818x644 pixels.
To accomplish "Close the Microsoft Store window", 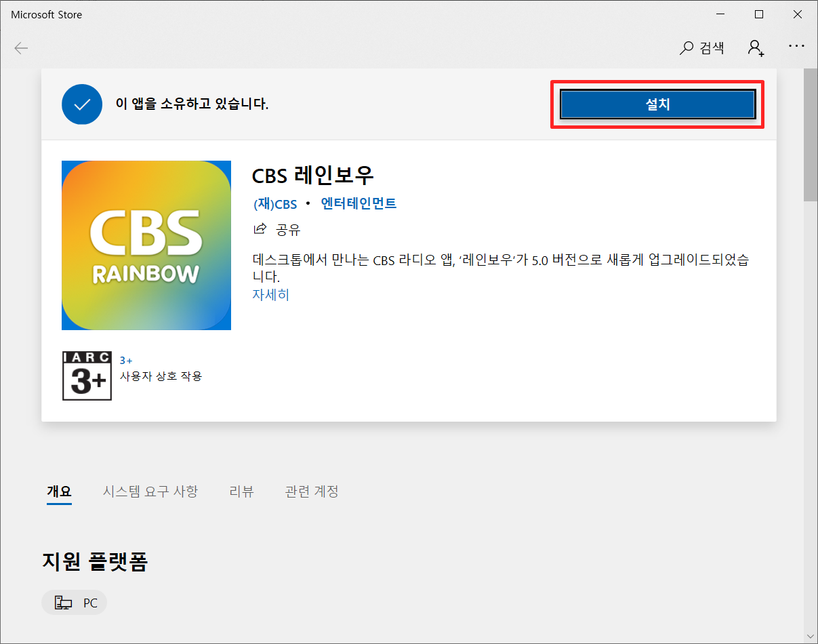I will pyautogui.click(x=798, y=14).
